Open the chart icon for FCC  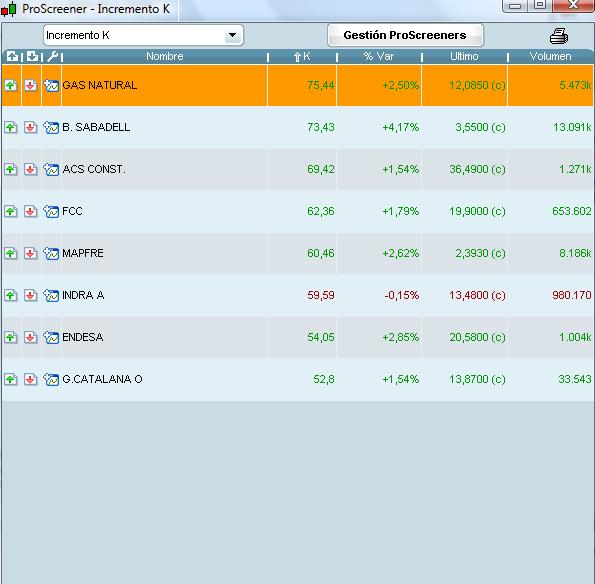click(51, 211)
